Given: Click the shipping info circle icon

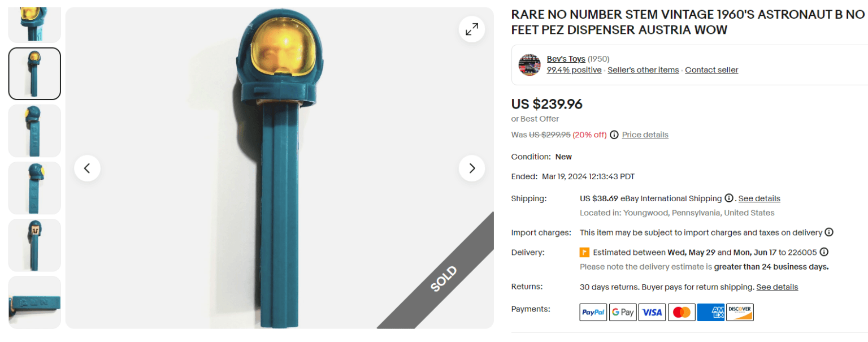Looking at the screenshot, I should tap(729, 198).
